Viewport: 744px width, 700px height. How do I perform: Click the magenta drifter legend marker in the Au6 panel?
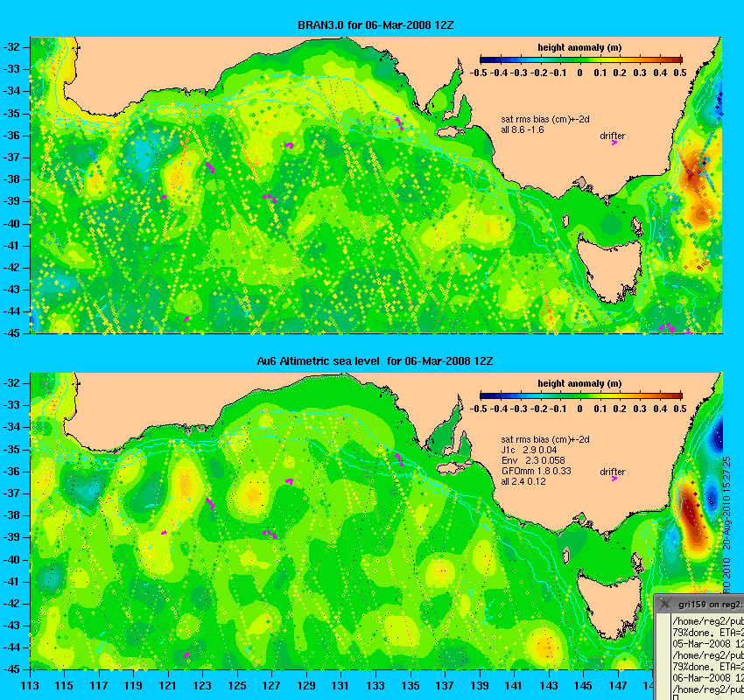point(614,479)
